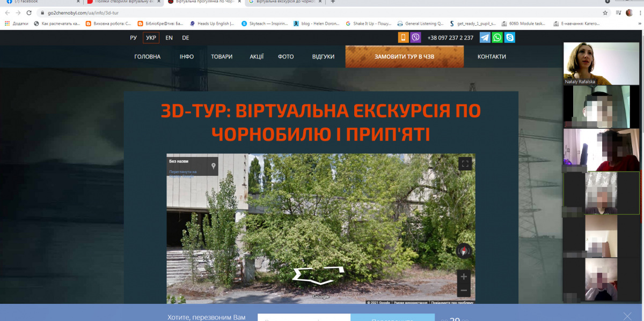Open the Skyteach bookmark
Image resolution: width=644 pixels, height=321 pixels.
point(264,24)
